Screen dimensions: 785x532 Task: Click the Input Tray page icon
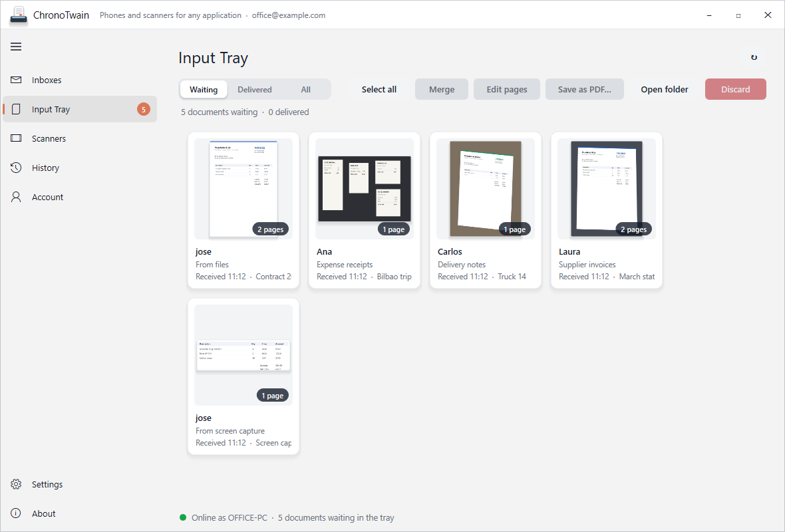click(x=16, y=109)
